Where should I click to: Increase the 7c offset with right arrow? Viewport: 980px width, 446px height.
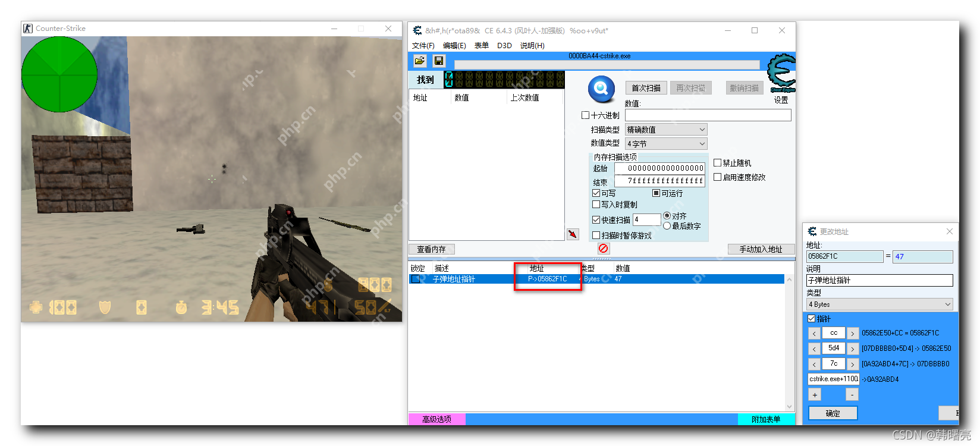click(853, 364)
